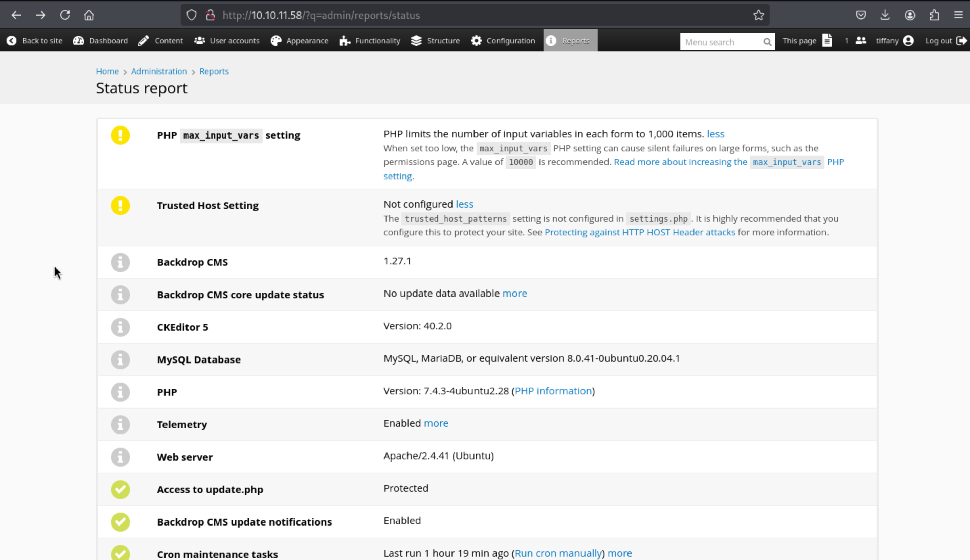Collapse the Trusted Host Setting description
Image resolution: width=970 pixels, height=560 pixels.
(x=464, y=204)
